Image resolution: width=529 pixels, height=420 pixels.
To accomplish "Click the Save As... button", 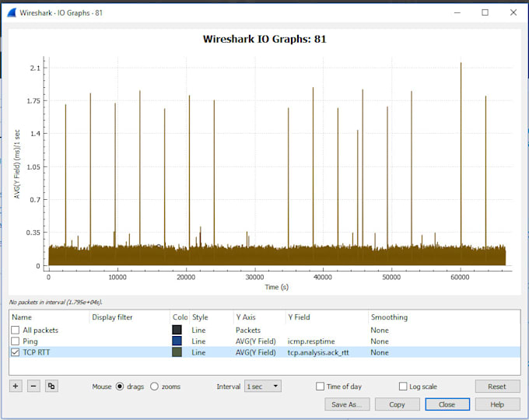I will point(347,404).
